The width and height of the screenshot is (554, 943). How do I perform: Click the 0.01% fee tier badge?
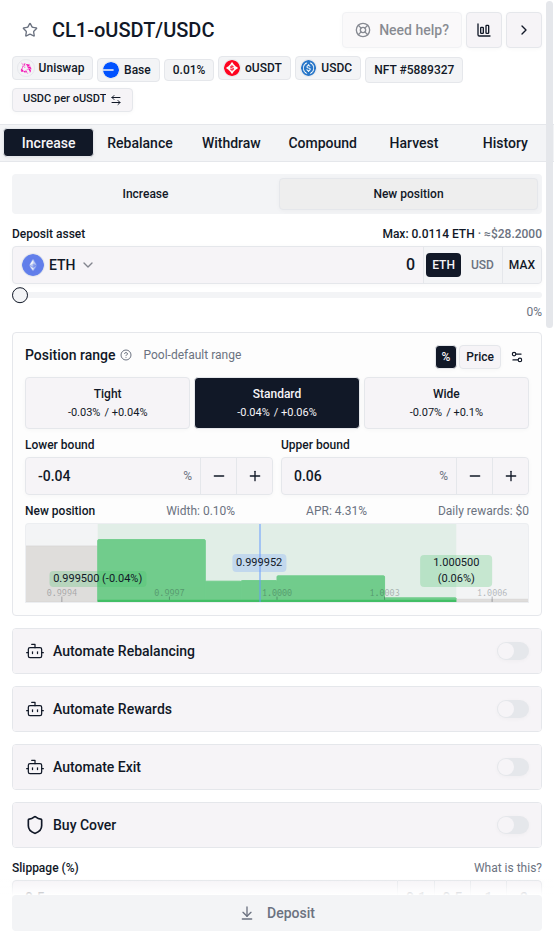click(x=189, y=70)
